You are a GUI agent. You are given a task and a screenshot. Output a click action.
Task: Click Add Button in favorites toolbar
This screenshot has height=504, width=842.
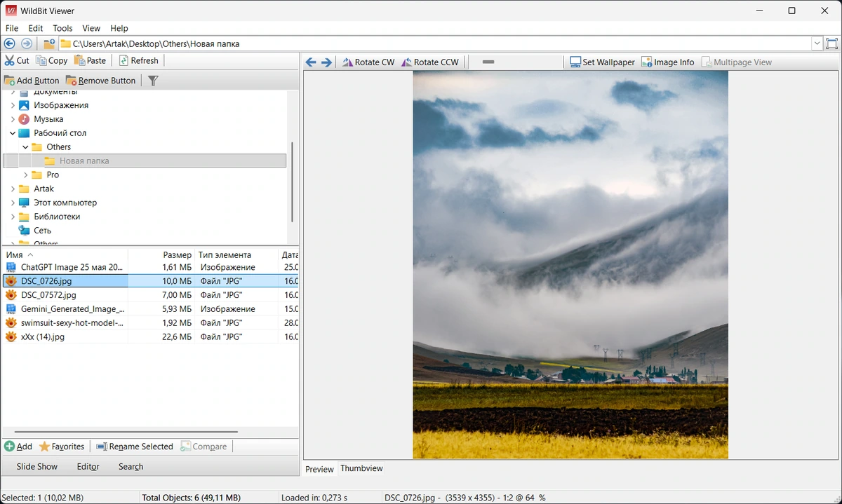(32, 81)
